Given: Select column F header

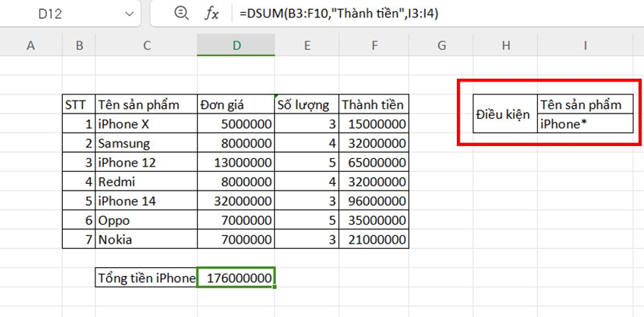Looking at the screenshot, I should coord(374,45).
